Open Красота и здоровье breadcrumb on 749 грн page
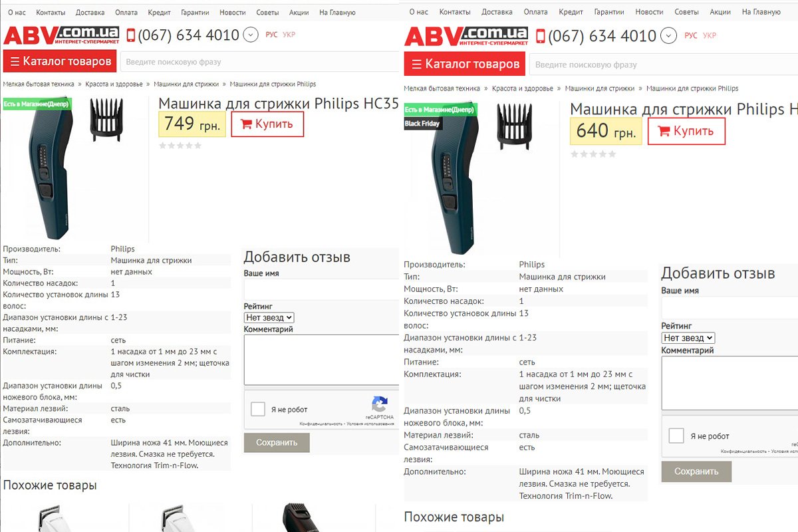The image size is (798, 532). tap(114, 84)
